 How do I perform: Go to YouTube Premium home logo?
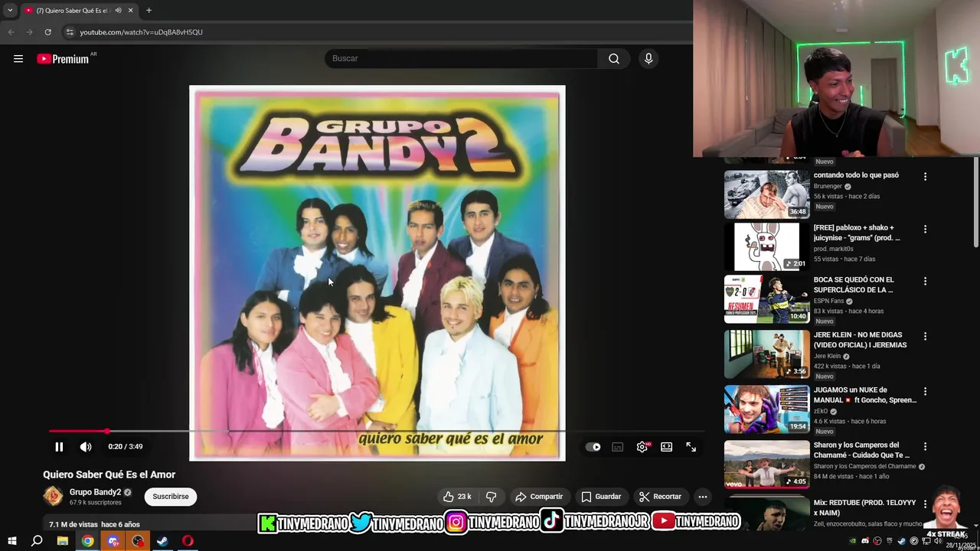[x=64, y=59]
